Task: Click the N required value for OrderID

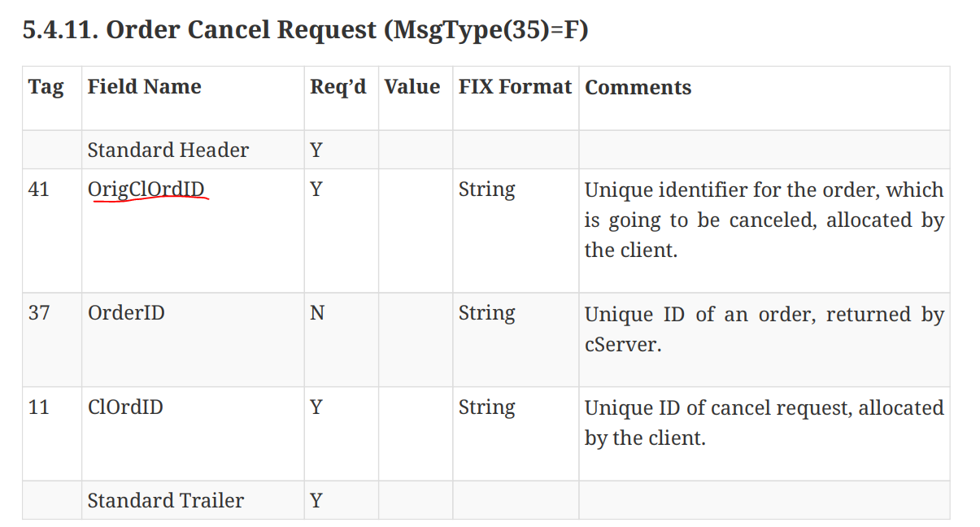Action: [317, 312]
